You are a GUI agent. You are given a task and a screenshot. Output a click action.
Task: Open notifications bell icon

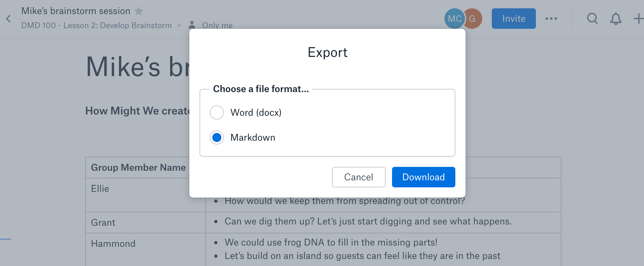tap(616, 19)
